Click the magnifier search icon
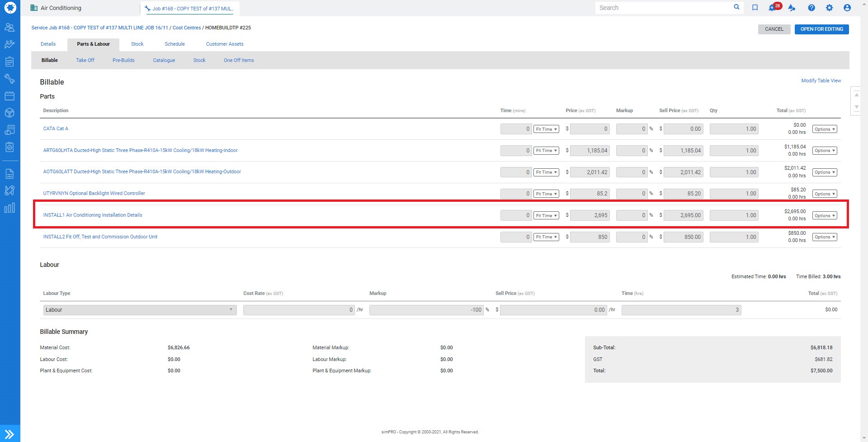The image size is (868, 442). click(x=736, y=7)
